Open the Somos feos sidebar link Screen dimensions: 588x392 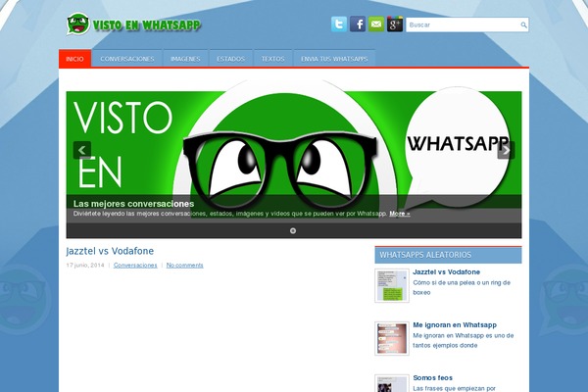(433, 377)
